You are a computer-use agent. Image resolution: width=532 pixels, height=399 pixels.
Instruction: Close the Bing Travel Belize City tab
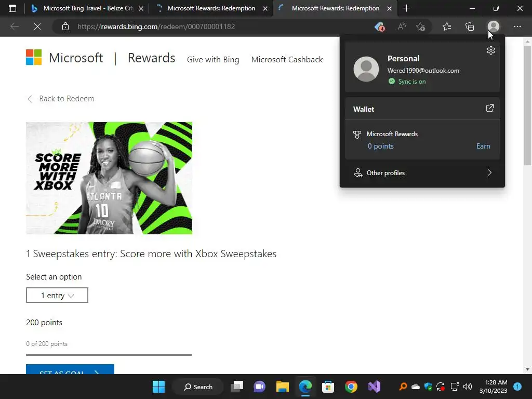141,8
